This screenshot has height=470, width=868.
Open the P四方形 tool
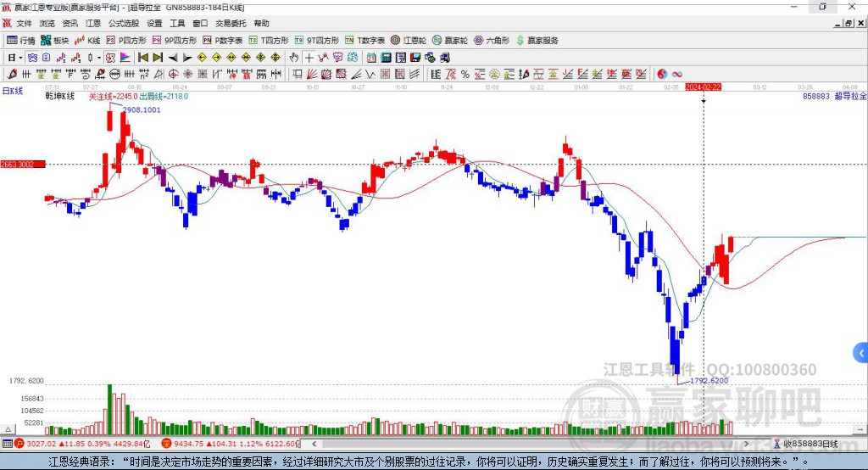click(x=126, y=41)
